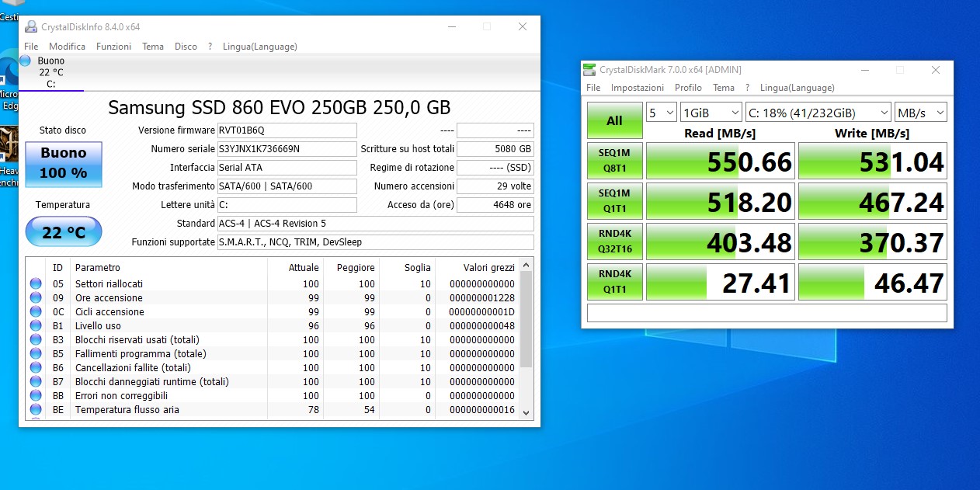Open the unit dropdown showing MB/s
The image size is (980, 490).
(921, 113)
